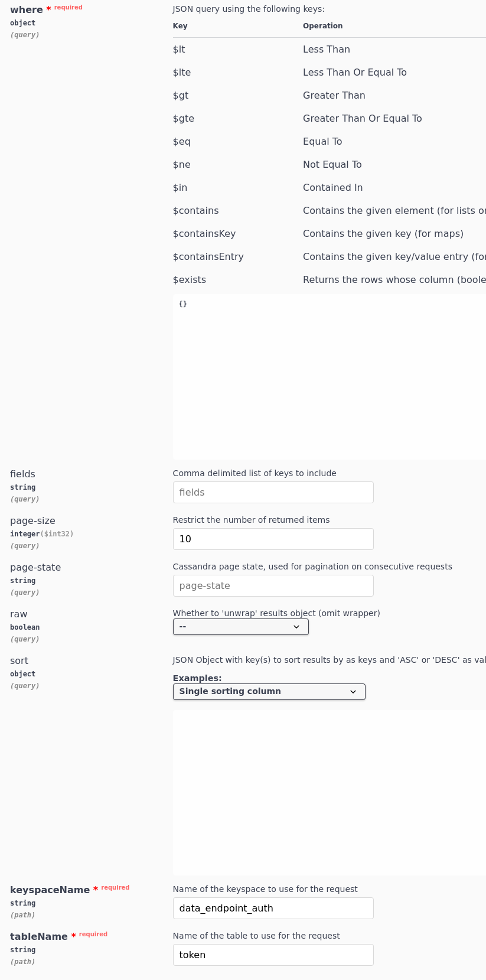Screen dimensions: 486x980
Task: Select the page-size value showing 10
Action: click(273, 539)
